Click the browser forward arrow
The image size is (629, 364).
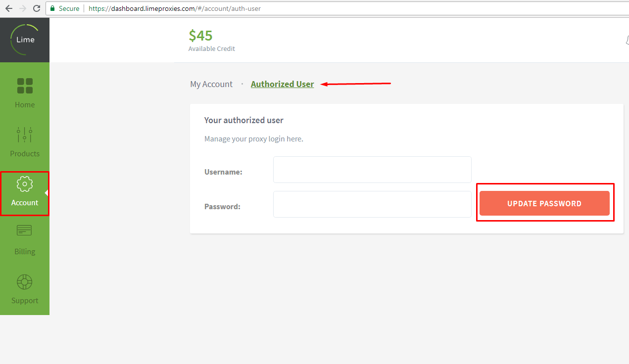(x=22, y=8)
